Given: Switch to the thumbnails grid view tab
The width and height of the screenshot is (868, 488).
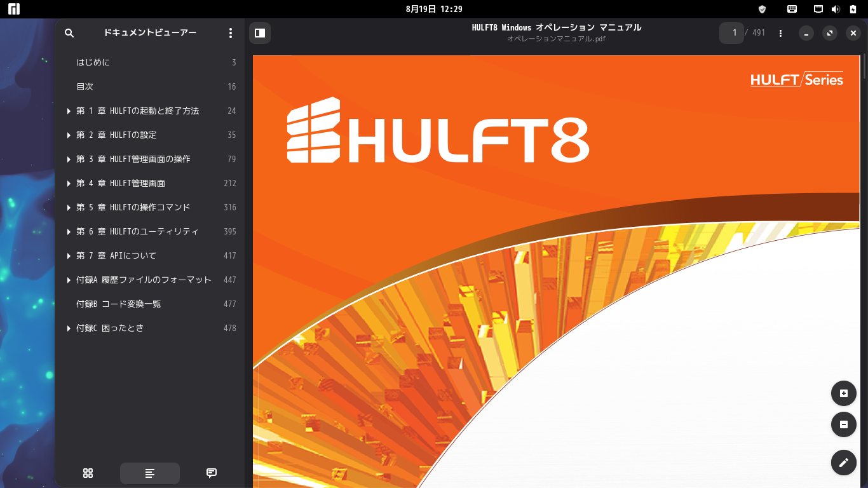Looking at the screenshot, I should [88, 473].
